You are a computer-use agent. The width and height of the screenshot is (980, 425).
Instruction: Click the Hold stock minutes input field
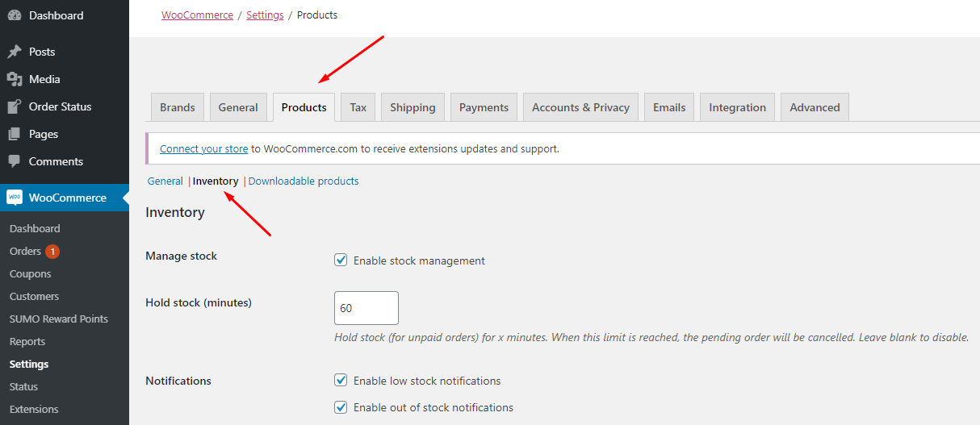tap(366, 308)
